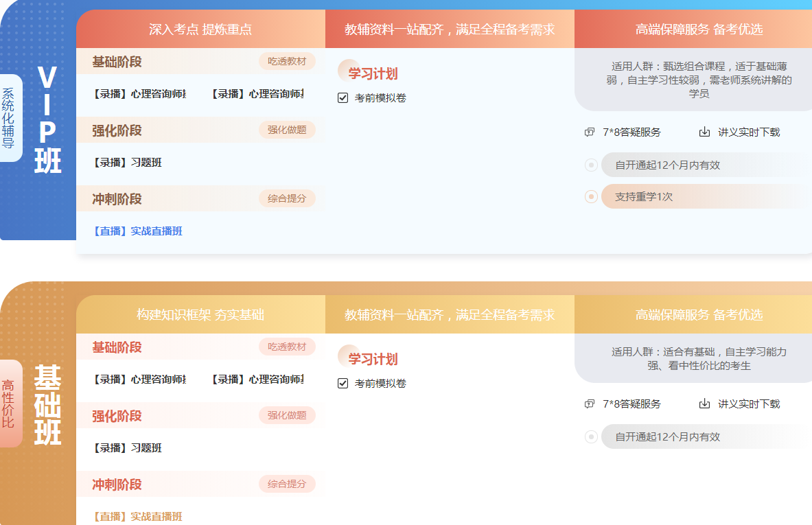Open VIP班 教辅资料一站配齐 column header

[x=450, y=29]
